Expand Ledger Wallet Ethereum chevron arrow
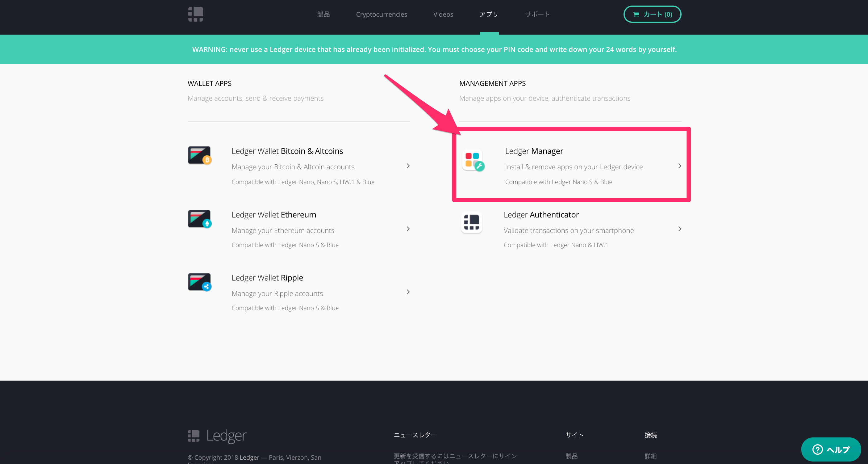Image resolution: width=868 pixels, height=464 pixels. [x=408, y=229]
